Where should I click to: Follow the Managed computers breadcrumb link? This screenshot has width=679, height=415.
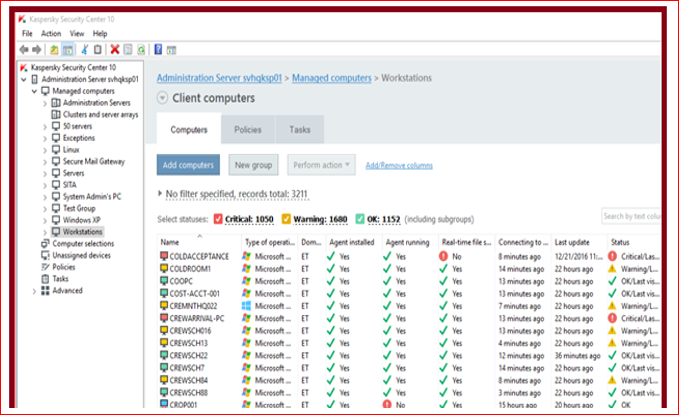(x=332, y=78)
